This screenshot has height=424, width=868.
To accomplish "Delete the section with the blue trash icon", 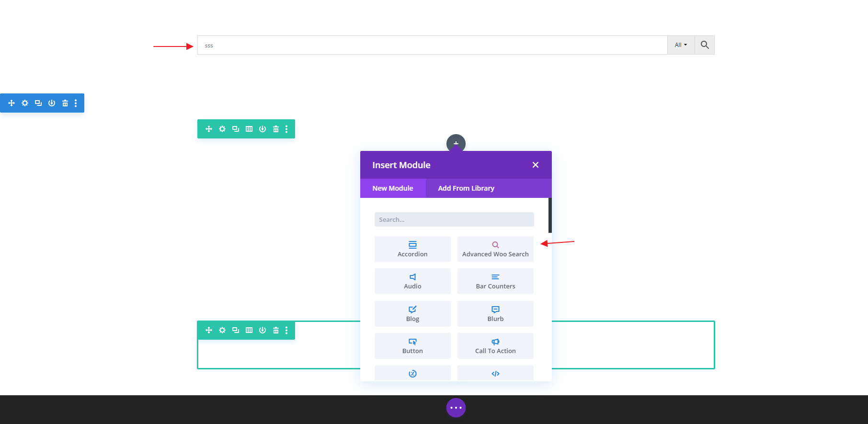I will click(65, 103).
